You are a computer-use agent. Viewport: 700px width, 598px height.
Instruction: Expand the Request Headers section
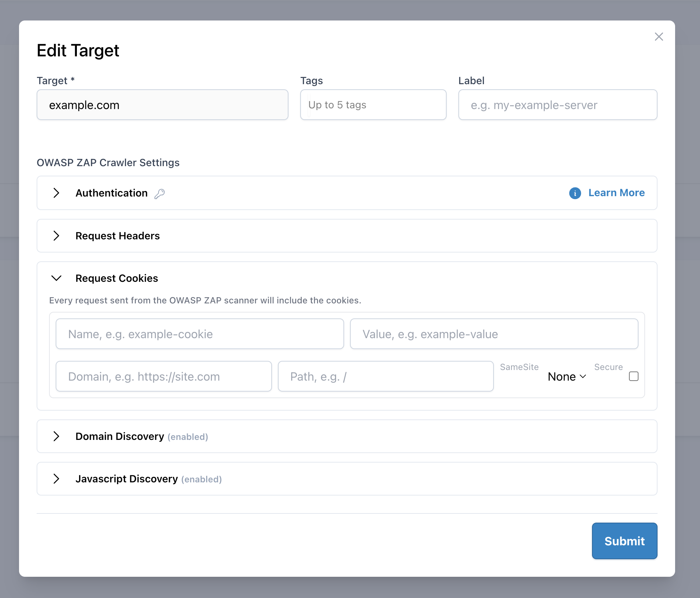click(x=56, y=236)
